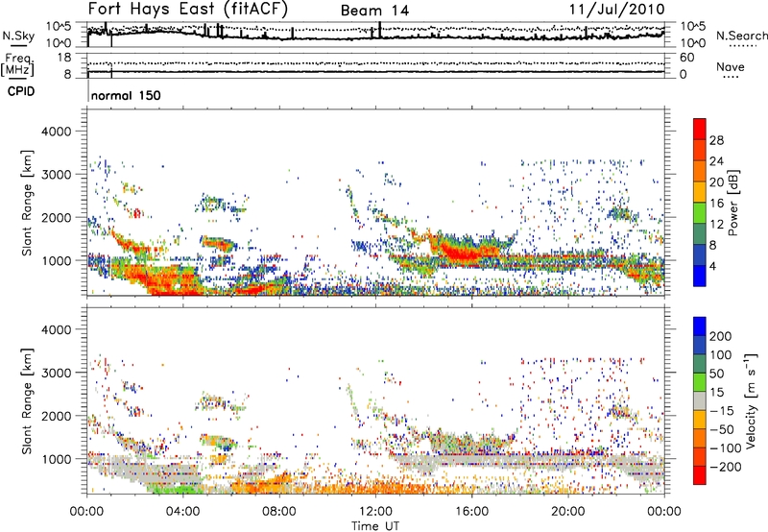Click the '20:00' time tick label
This screenshot has width=768, height=532.
click(568, 512)
